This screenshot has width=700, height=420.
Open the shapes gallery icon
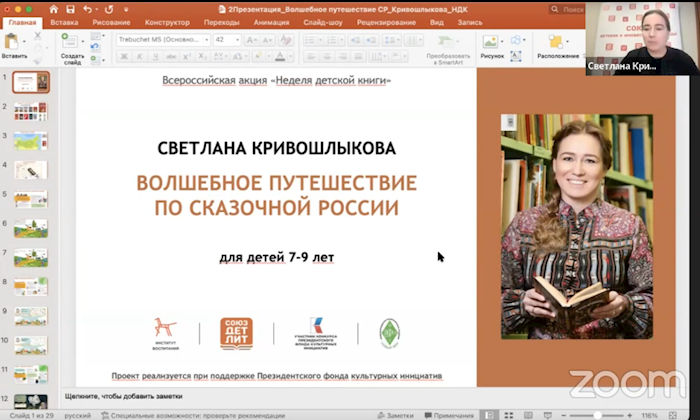point(516,40)
